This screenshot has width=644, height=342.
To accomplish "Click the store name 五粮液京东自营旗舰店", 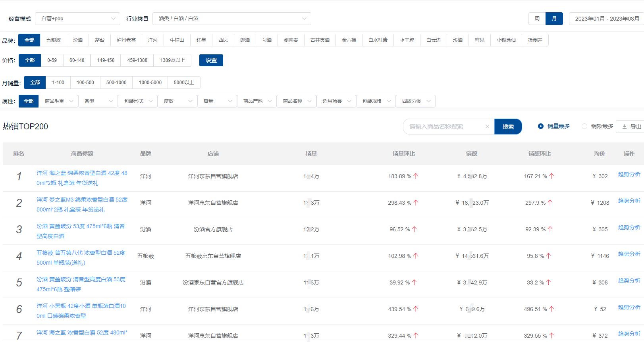I will pos(213,256).
